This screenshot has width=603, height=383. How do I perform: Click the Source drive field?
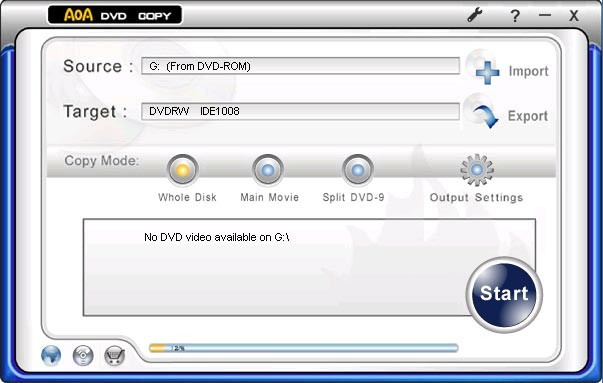(x=300, y=66)
